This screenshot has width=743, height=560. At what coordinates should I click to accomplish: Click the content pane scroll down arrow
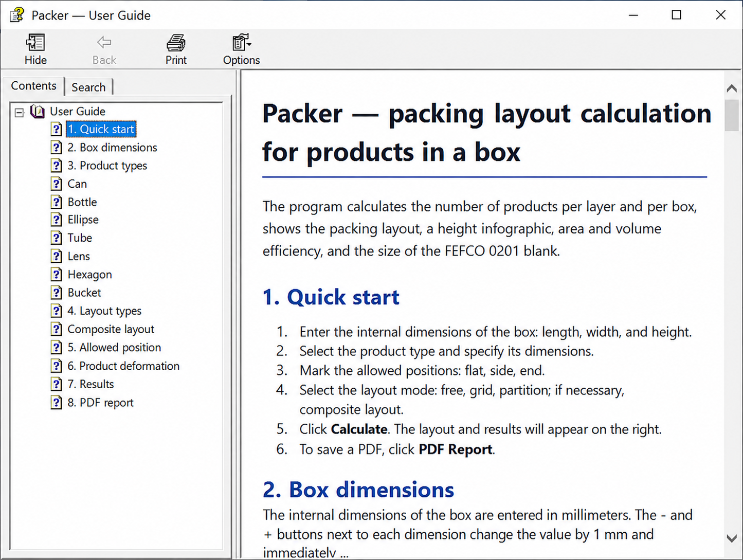(732, 538)
